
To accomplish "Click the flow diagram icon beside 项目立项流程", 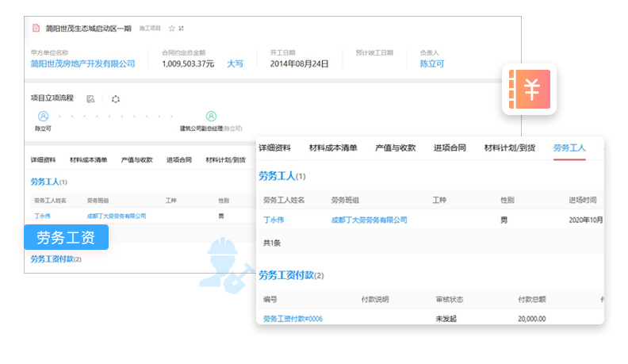I will click(116, 99).
